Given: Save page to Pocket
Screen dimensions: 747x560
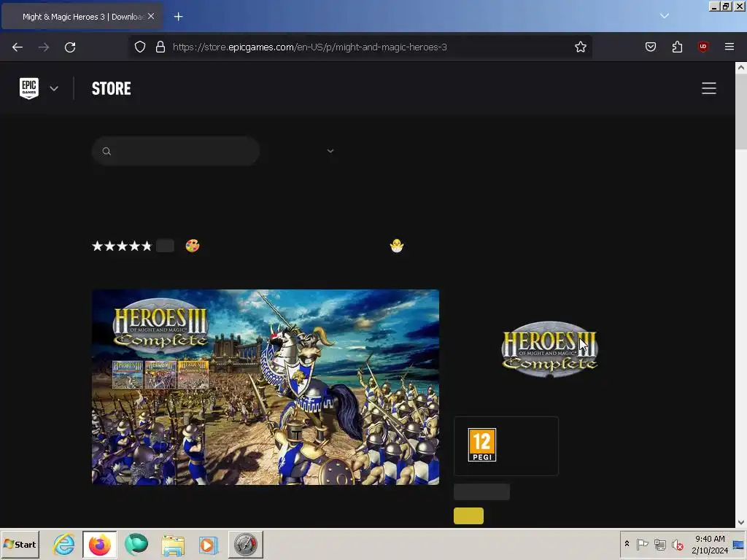Looking at the screenshot, I should click(650, 47).
